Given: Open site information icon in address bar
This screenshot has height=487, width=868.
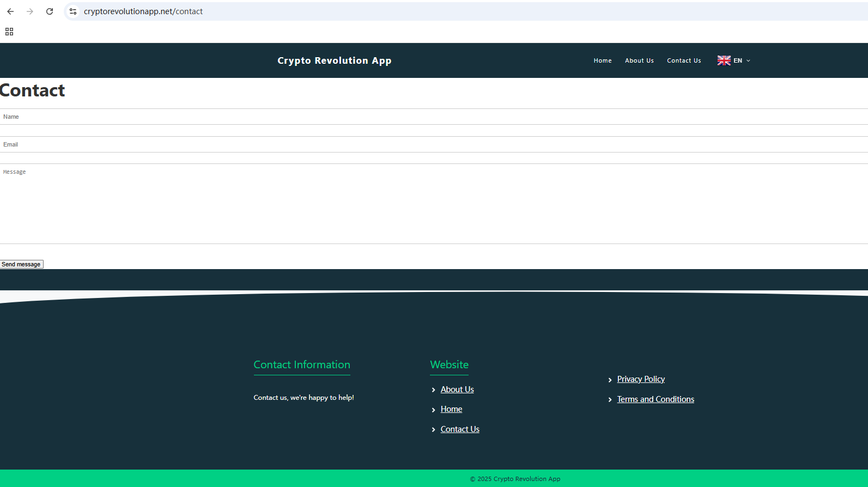Looking at the screenshot, I should click(73, 11).
